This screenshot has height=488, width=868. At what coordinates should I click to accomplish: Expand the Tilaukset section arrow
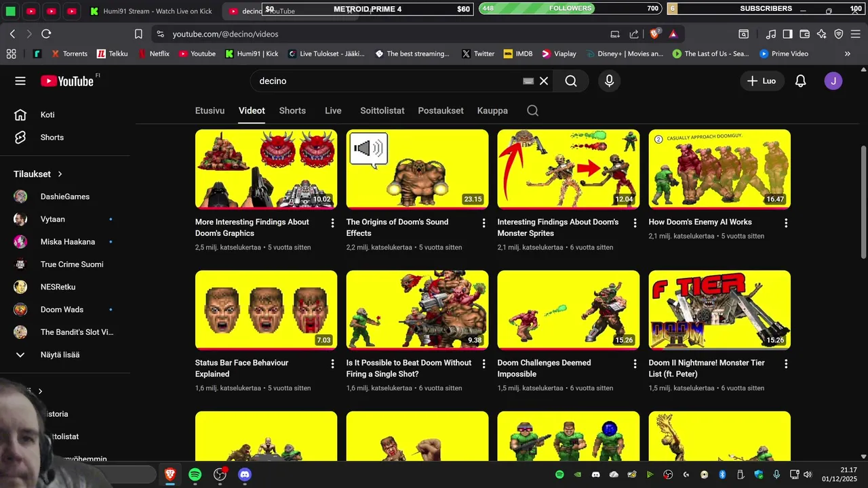coord(60,174)
